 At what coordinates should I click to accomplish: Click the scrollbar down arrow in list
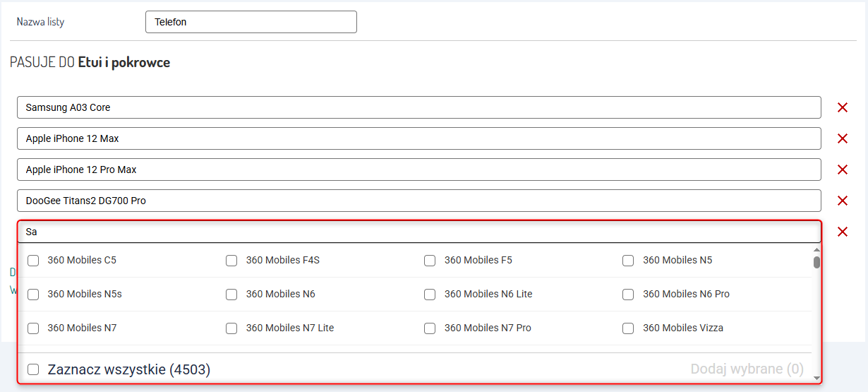coord(816,379)
